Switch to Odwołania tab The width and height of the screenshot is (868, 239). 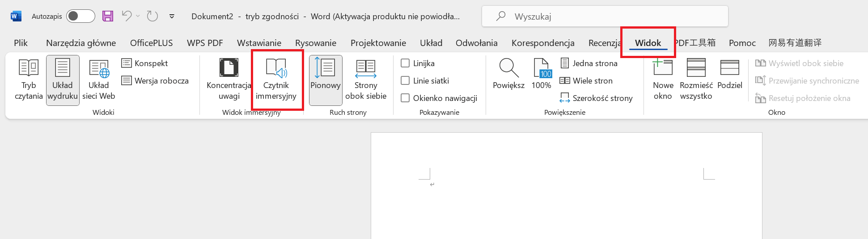point(476,43)
